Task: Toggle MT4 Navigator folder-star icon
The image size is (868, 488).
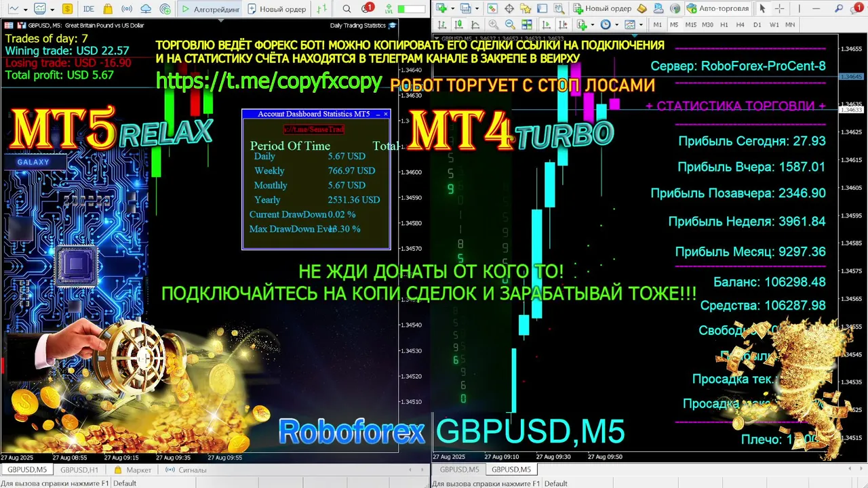Action: point(526,8)
